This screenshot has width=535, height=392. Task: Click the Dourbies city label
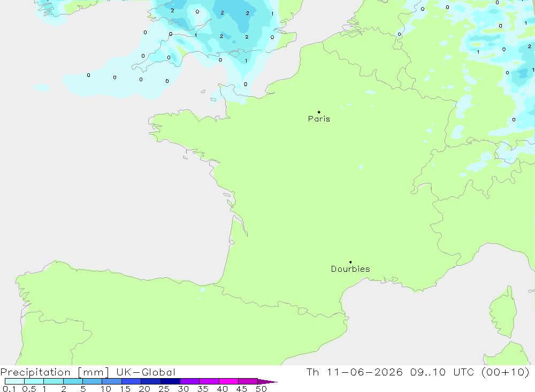tap(350, 269)
